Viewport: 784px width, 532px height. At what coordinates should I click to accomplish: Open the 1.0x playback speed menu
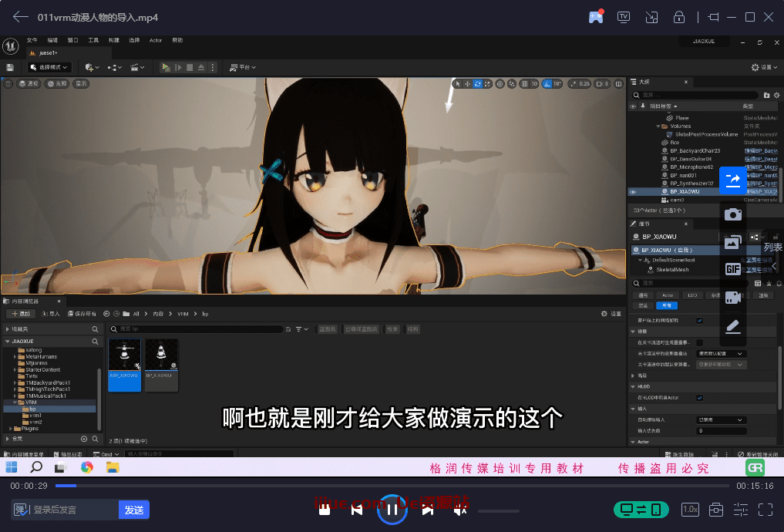click(x=691, y=510)
